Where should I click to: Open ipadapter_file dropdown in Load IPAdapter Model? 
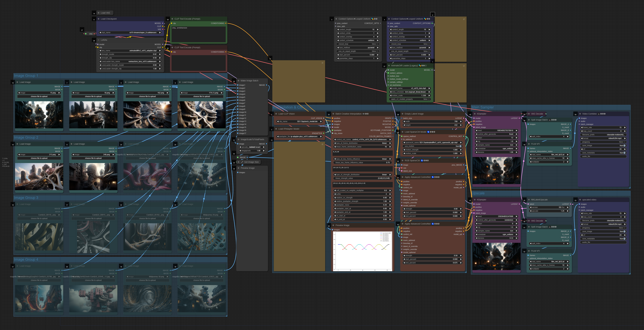tap(299, 137)
